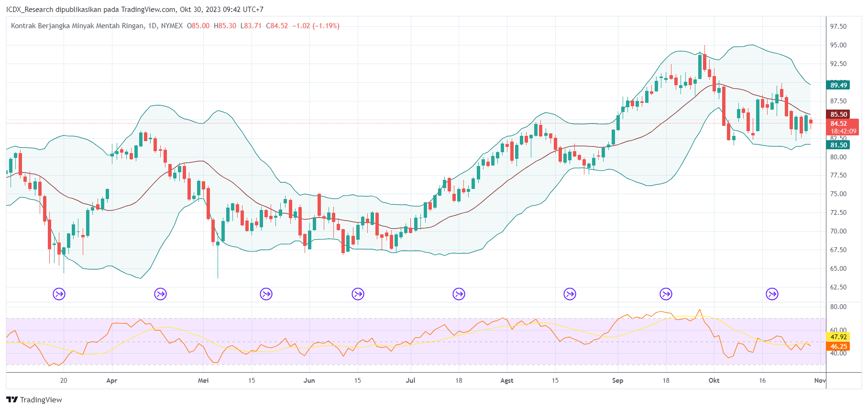The width and height of the screenshot is (868, 410).
Task: Click the TradingView wordmark text
Action: (x=41, y=399)
